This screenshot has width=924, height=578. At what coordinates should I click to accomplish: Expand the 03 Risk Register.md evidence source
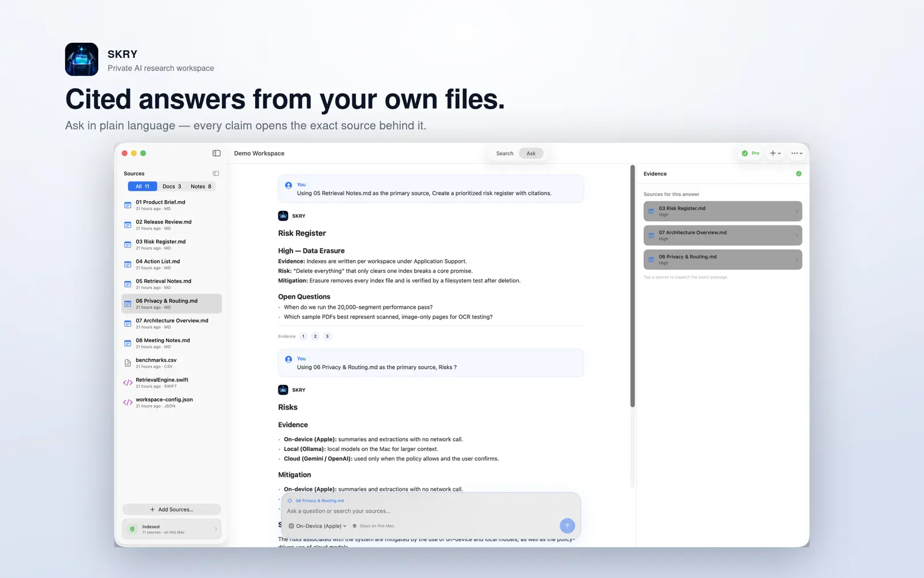click(723, 211)
